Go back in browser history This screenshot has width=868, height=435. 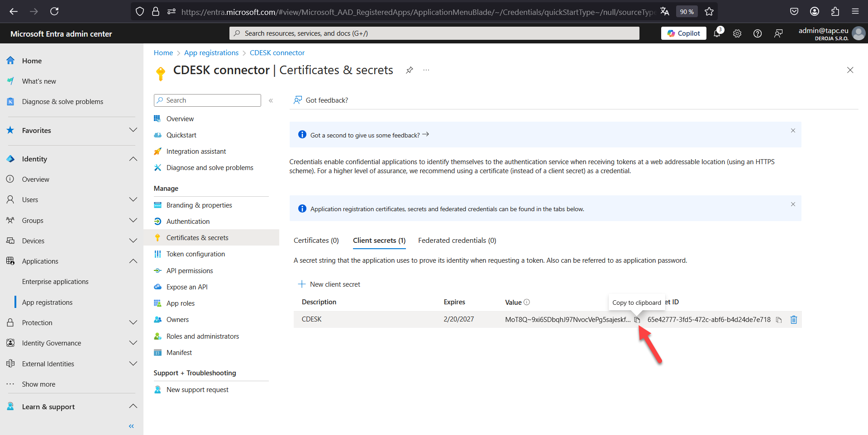(x=14, y=11)
